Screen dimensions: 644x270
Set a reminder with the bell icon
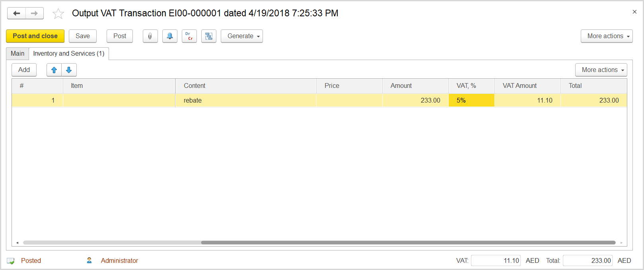point(170,36)
